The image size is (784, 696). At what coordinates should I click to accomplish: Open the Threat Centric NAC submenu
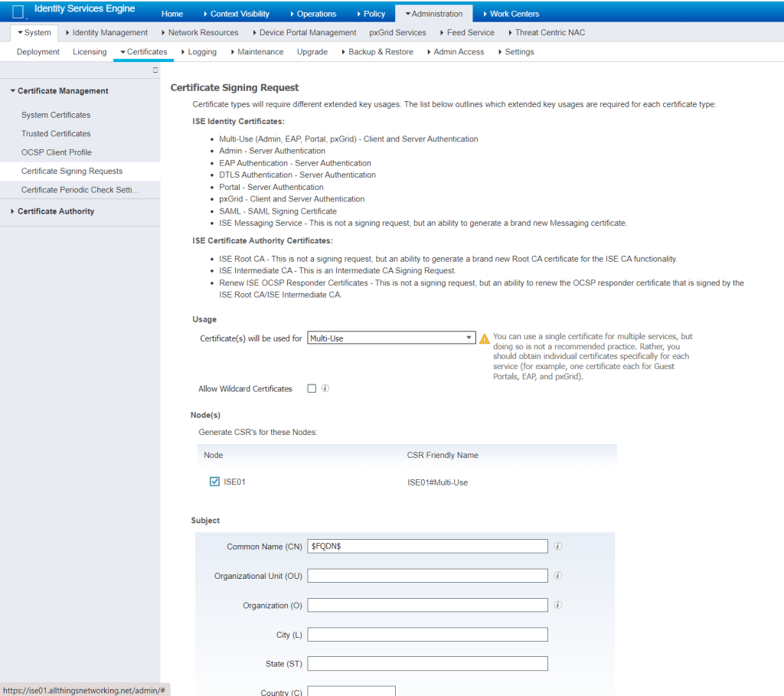[x=547, y=32]
